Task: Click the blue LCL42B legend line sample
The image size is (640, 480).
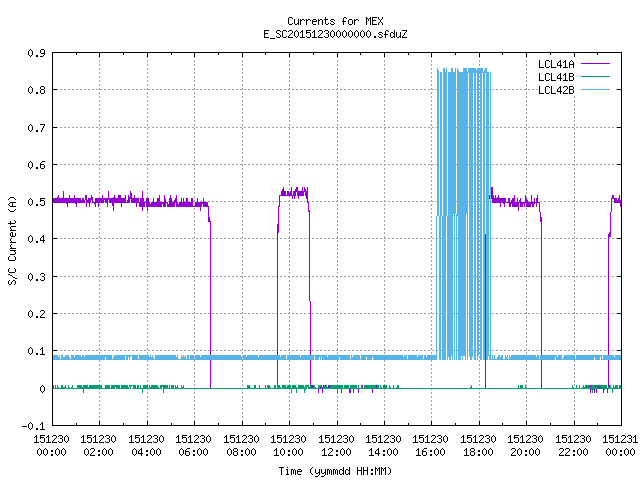Action: [595, 89]
